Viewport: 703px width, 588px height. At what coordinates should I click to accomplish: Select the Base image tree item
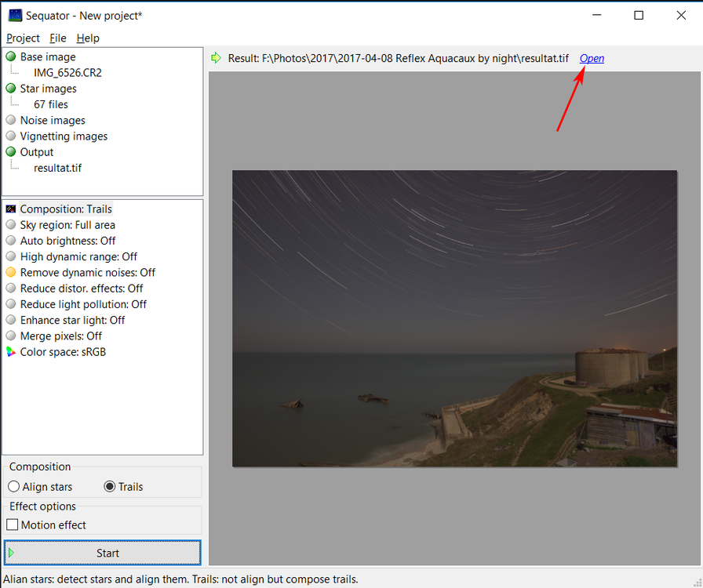pos(48,57)
